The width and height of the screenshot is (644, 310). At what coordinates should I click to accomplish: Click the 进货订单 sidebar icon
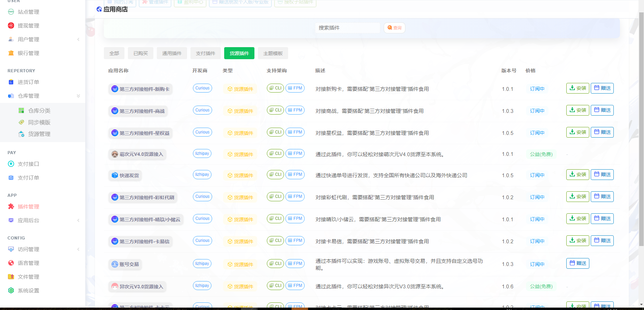click(11, 82)
